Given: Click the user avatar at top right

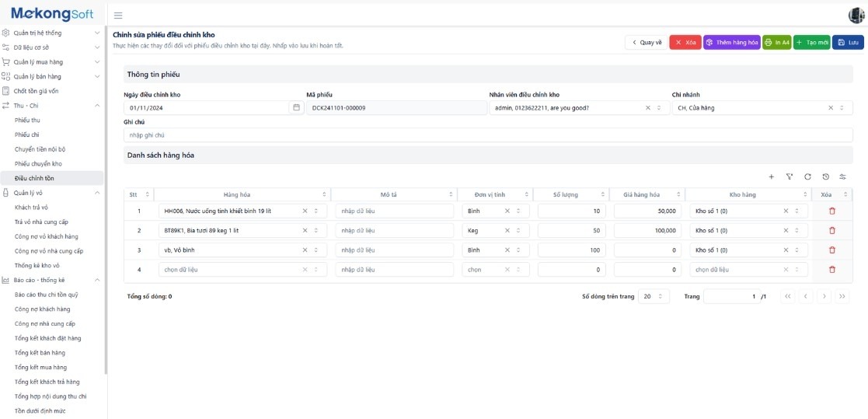Looking at the screenshot, I should (x=856, y=15).
